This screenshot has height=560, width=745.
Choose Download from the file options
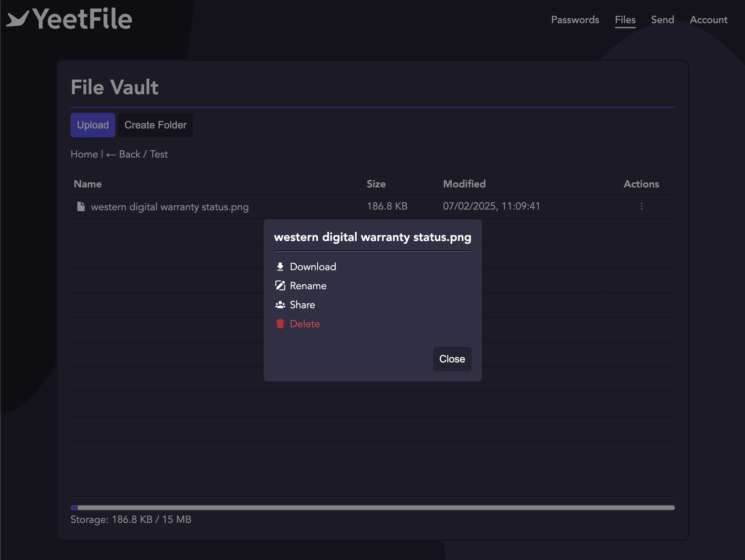click(x=313, y=266)
